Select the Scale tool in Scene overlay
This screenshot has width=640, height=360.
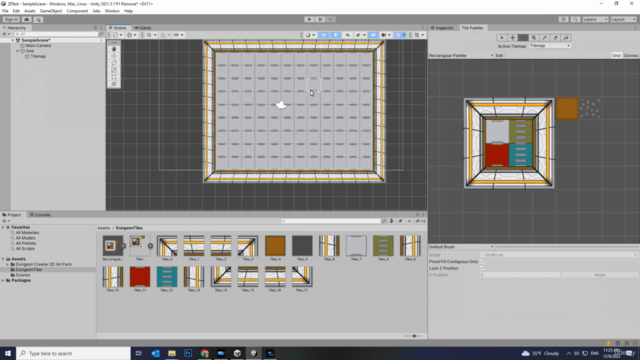(x=114, y=70)
